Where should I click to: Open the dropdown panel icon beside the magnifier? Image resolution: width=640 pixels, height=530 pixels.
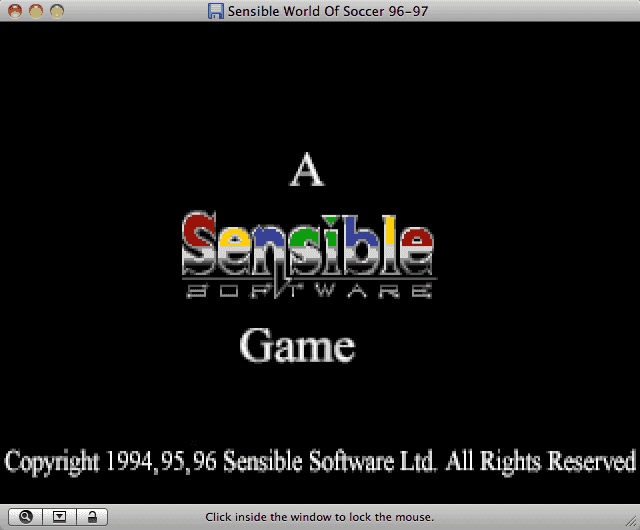coord(59,517)
